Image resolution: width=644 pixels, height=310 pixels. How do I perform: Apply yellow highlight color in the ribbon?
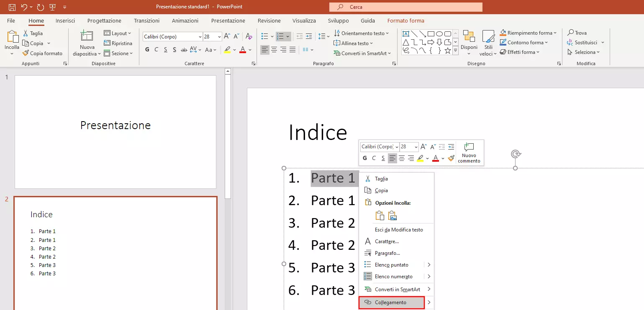coord(227,50)
